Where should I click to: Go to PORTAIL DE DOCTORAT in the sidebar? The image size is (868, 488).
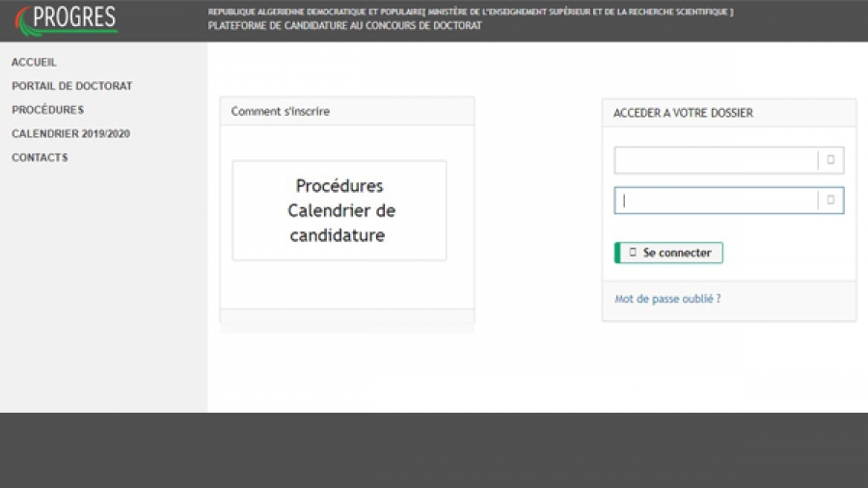coord(72,86)
